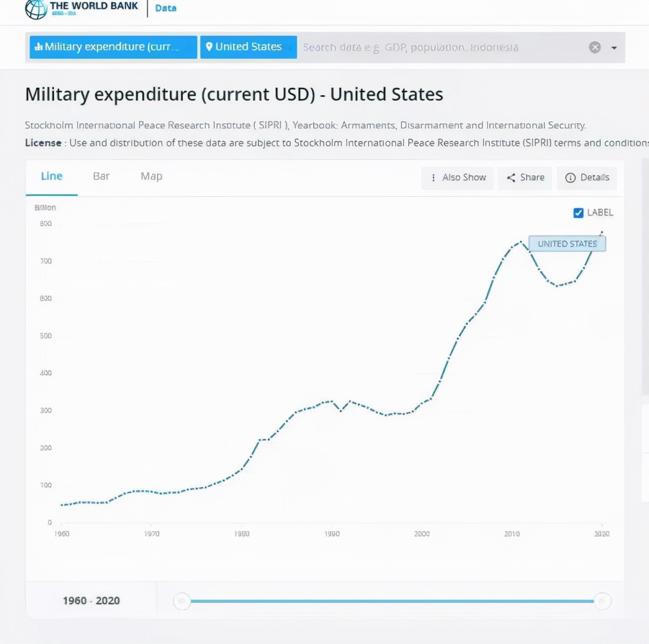The height and width of the screenshot is (644, 649).
Task: Switch to the Map tab
Action: coord(151,176)
